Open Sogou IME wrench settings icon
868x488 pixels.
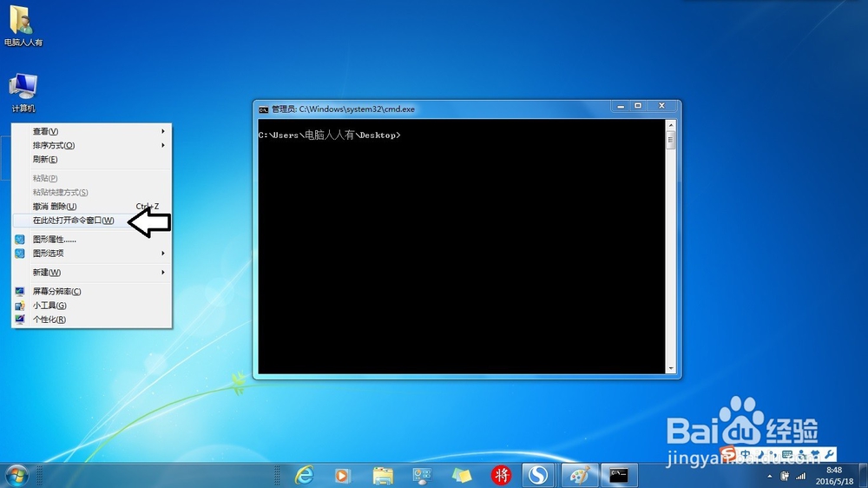829,454
